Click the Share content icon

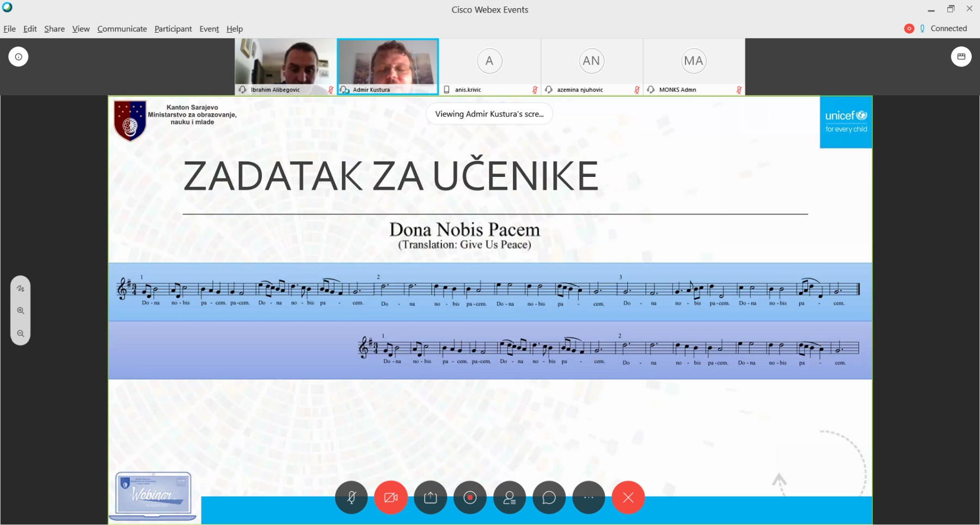tap(430, 497)
